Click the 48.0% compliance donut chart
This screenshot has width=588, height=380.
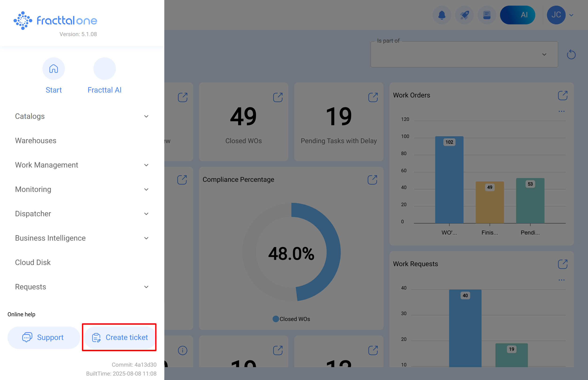pyautogui.click(x=291, y=252)
